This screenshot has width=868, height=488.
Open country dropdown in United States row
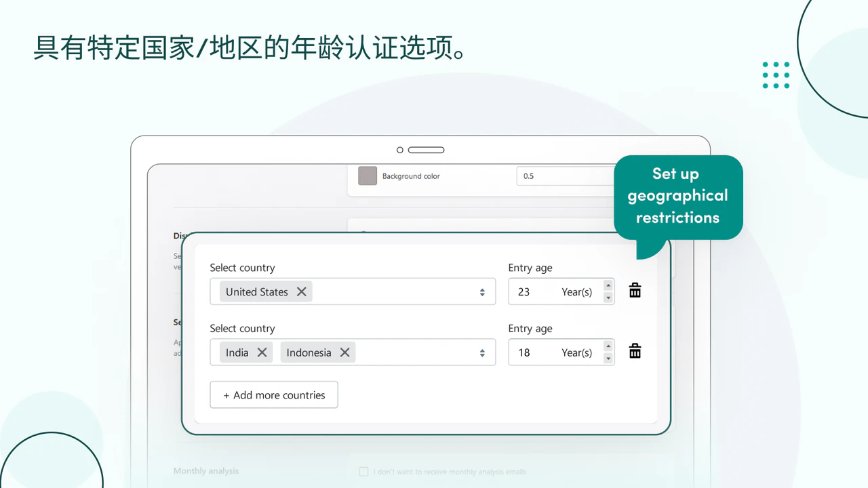tap(482, 292)
